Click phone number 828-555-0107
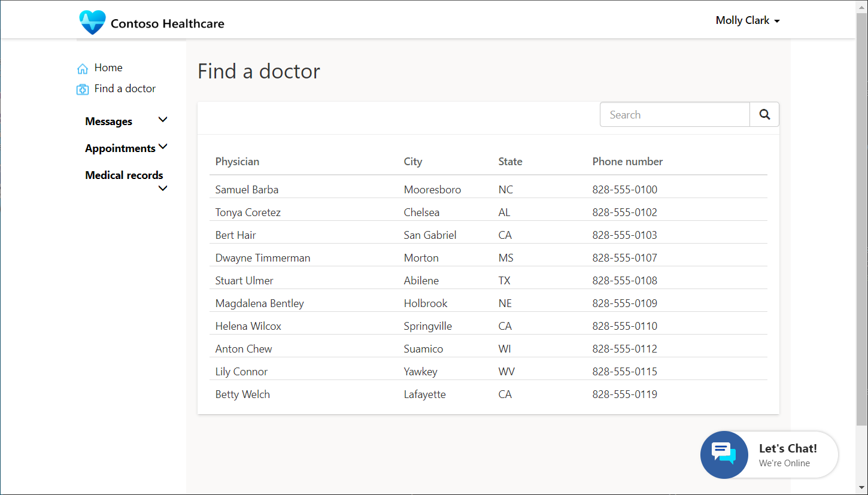868x495 pixels. [x=625, y=258]
